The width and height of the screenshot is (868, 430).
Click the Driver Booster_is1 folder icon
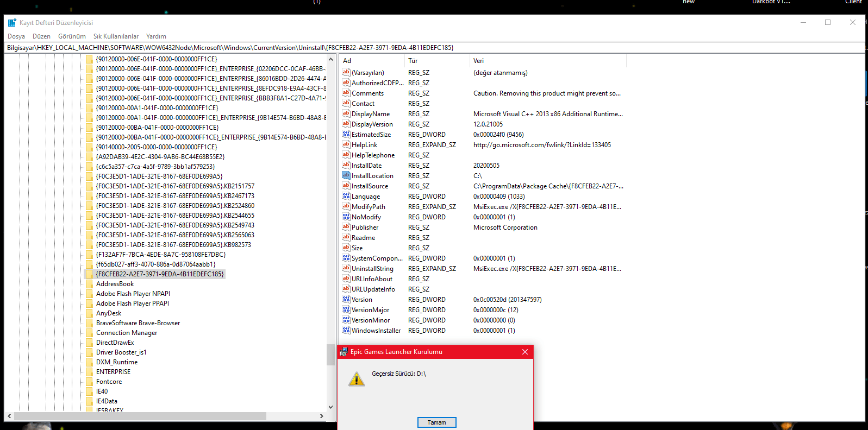coord(89,352)
